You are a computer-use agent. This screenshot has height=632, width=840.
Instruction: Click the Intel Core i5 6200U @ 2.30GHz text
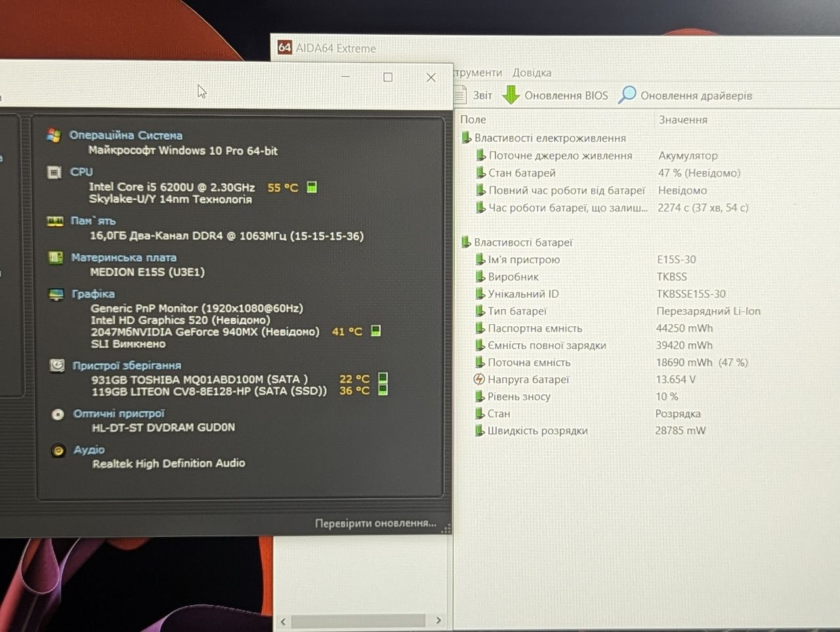coord(172,187)
